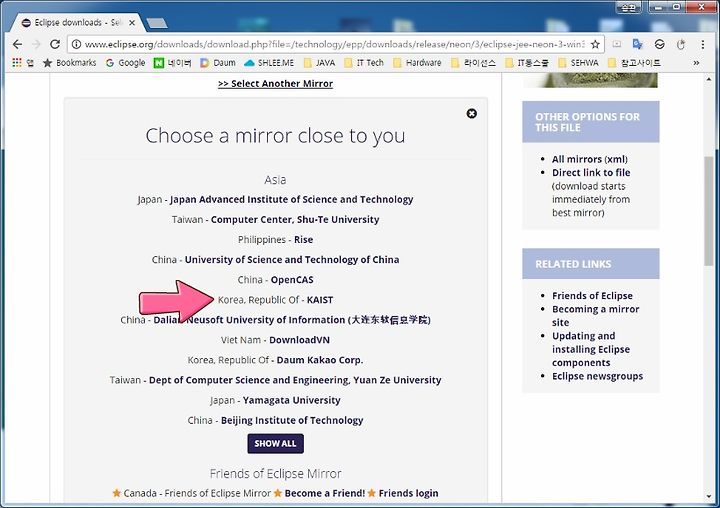The image size is (720, 508).
Task: Click the sync extension icon in toolbar
Action: coord(659,44)
